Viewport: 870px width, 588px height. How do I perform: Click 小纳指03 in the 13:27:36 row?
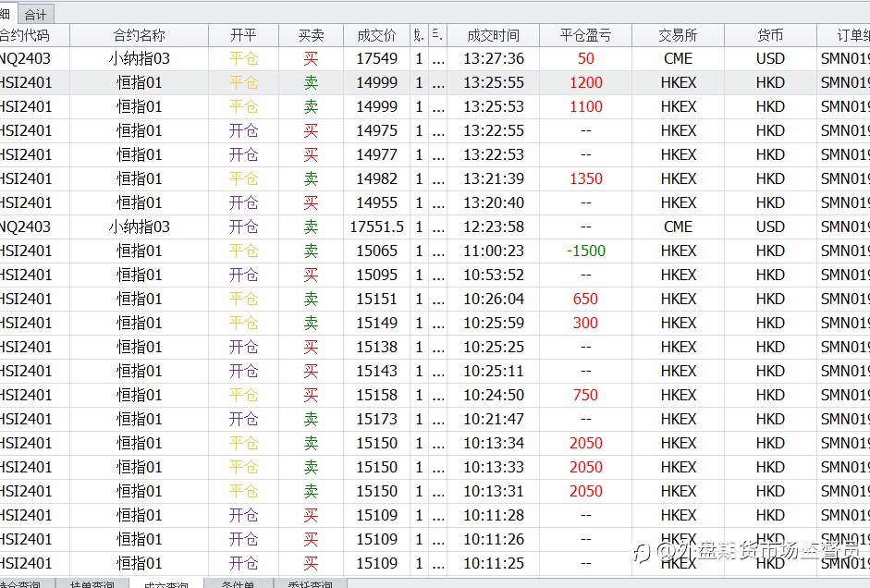click(x=140, y=59)
